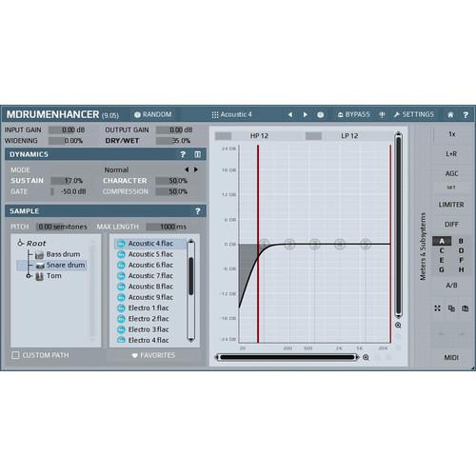Viewport: 476px width, 476px height.
Task: Open the preset grid icon beside Acoustic 4
Action: pos(215,114)
